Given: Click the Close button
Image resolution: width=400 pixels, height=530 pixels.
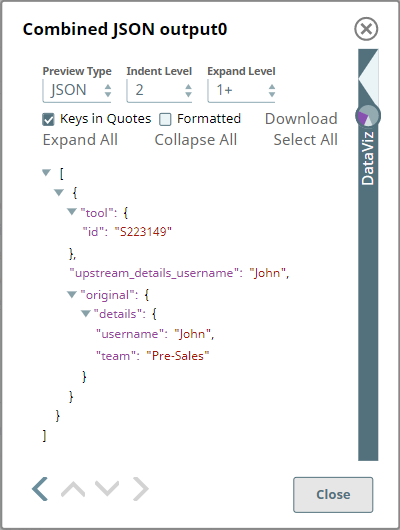Looking at the screenshot, I should tap(333, 495).
